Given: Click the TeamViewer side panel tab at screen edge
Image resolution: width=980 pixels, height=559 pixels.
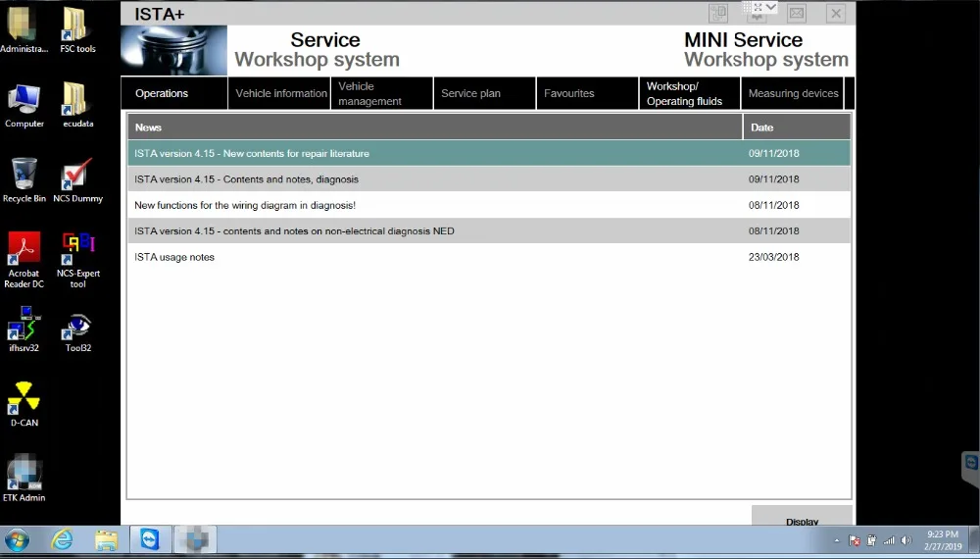Looking at the screenshot, I should click(970, 468).
